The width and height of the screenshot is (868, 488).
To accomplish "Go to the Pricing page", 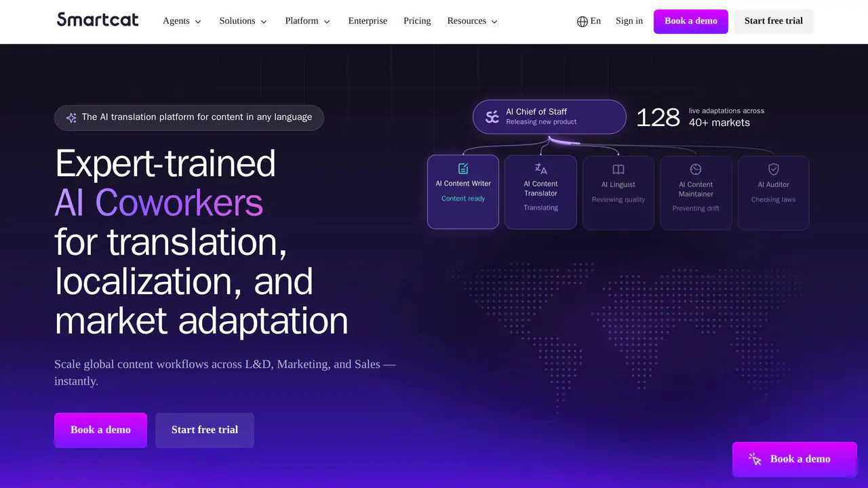I will coord(417,21).
